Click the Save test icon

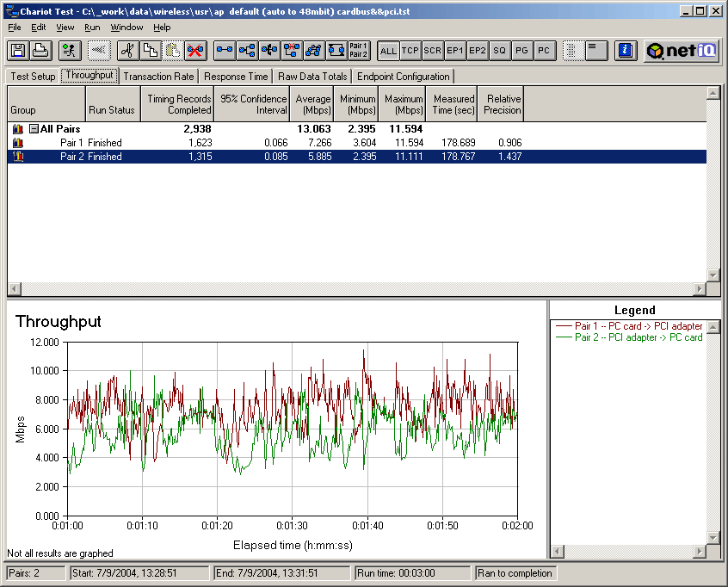17,51
